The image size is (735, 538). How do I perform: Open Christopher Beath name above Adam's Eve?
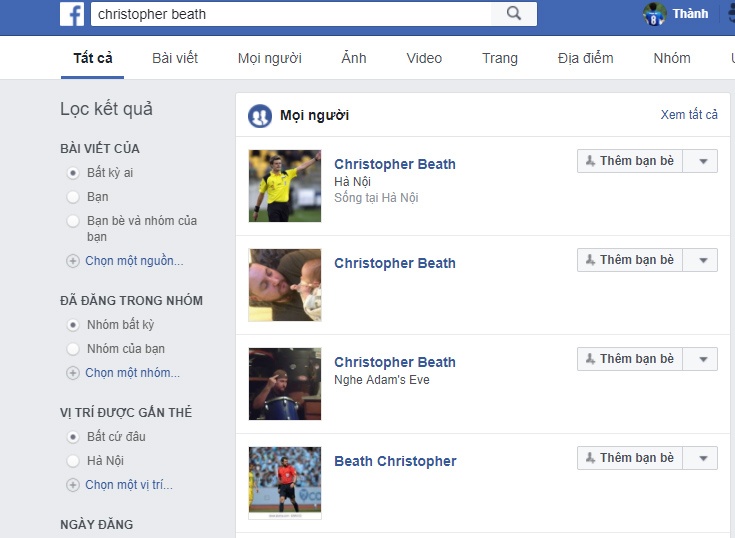coord(395,362)
